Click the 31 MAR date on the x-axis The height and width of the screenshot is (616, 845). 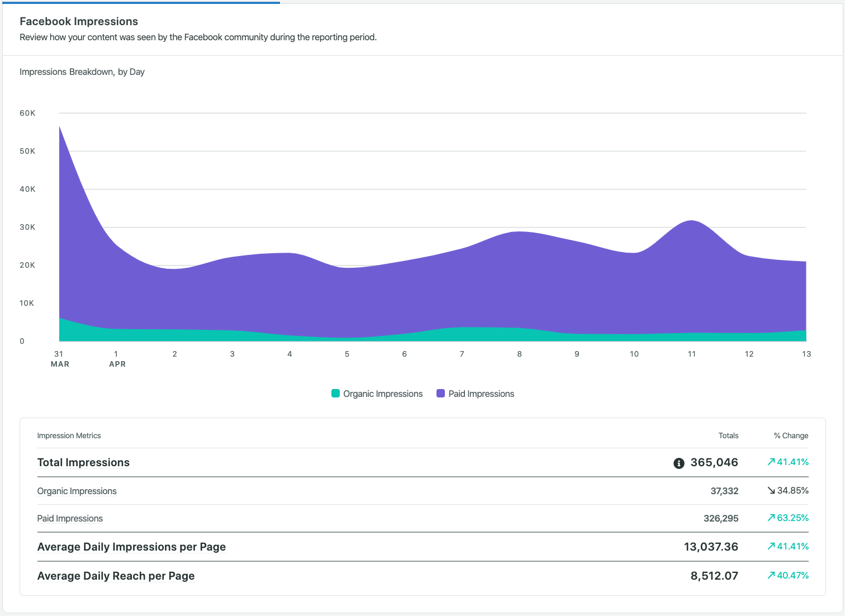tap(59, 358)
